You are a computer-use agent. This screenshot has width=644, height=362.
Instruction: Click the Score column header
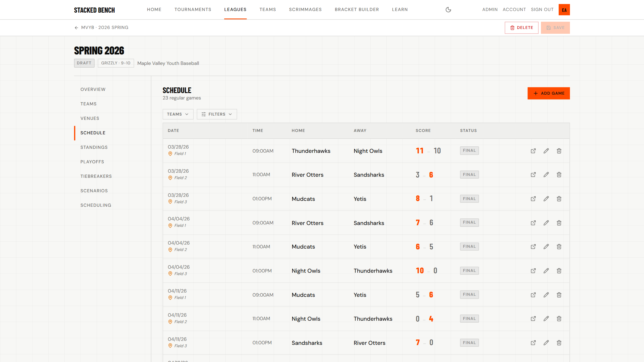(423, 131)
